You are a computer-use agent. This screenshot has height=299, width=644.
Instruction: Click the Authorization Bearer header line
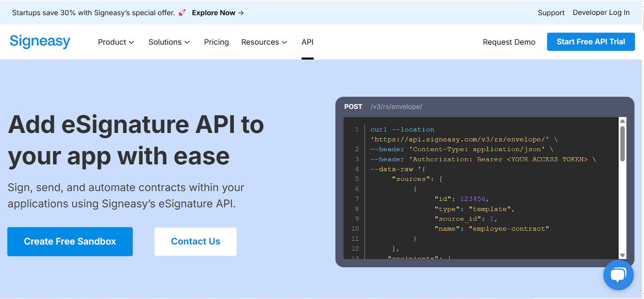click(x=483, y=159)
